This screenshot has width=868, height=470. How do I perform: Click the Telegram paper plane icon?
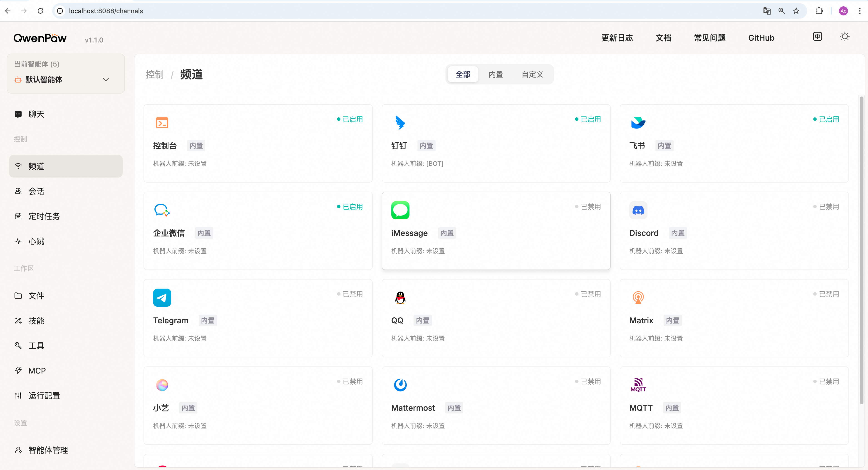pyautogui.click(x=162, y=297)
